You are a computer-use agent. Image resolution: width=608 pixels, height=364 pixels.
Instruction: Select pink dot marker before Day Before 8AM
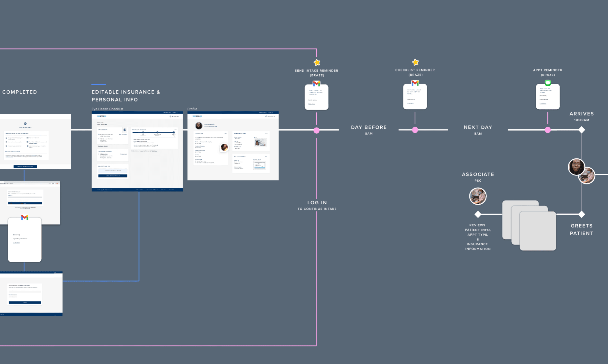pyautogui.click(x=316, y=130)
